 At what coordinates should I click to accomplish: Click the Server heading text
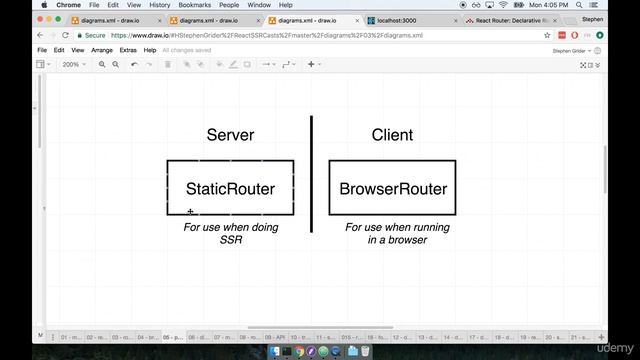230,135
